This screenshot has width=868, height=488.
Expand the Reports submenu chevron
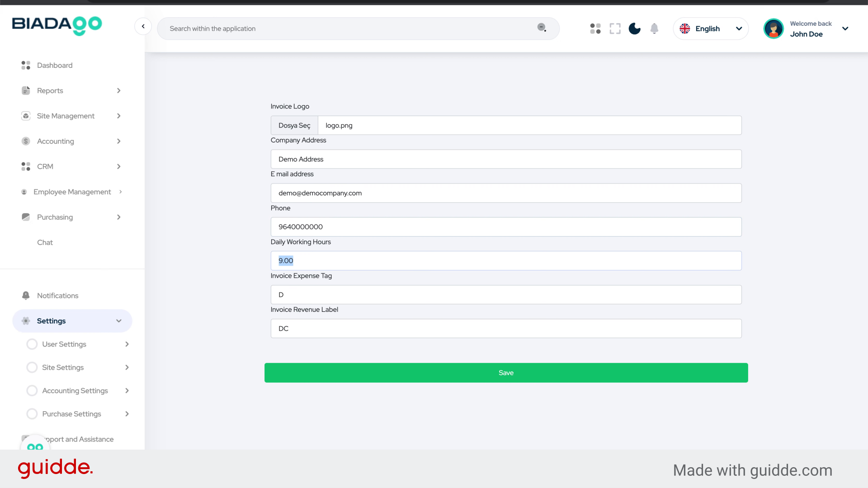tap(119, 90)
